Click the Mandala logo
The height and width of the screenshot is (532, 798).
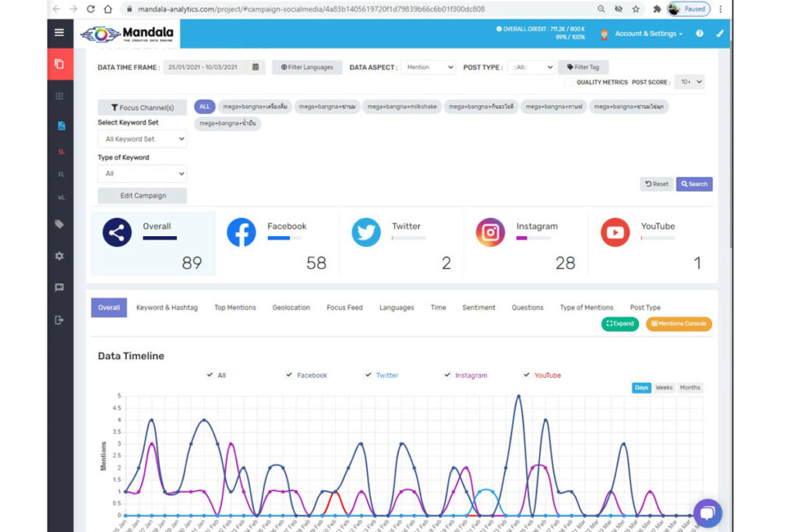point(127,34)
